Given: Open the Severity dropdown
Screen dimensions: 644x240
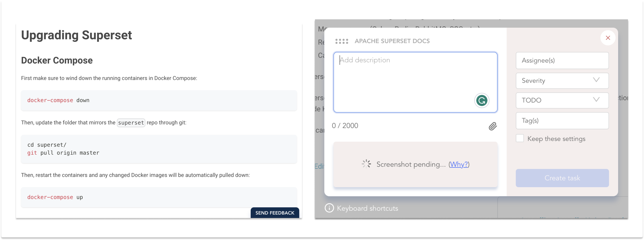Looking at the screenshot, I should (562, 80).
